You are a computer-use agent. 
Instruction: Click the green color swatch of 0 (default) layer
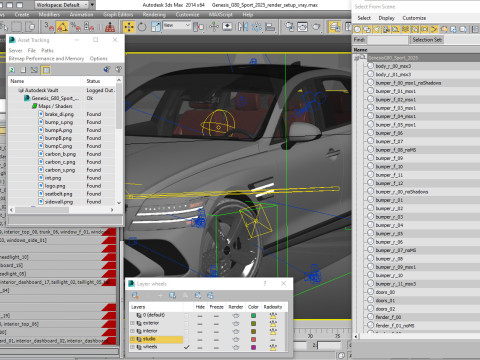point(253,315)
